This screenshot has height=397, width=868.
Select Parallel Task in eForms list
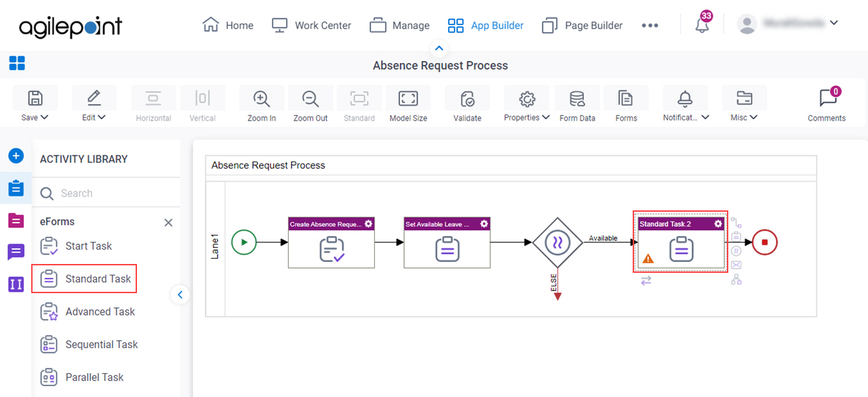coord(81,377)
